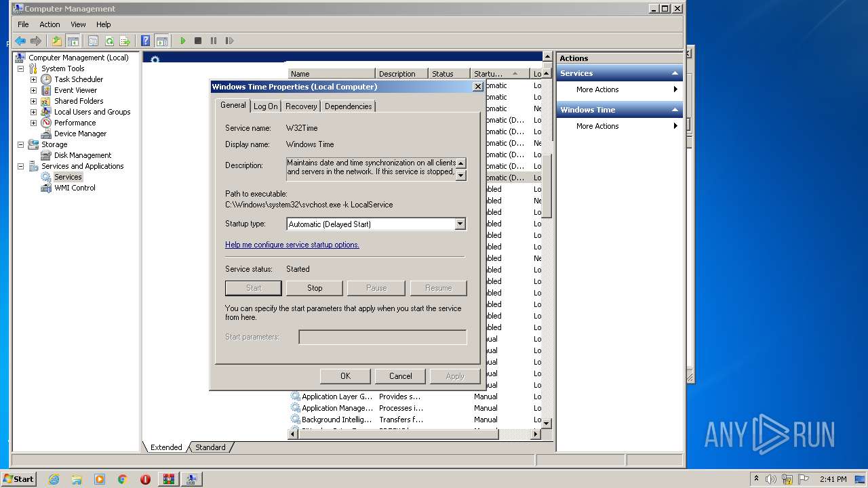Click OK in Windows Time Properties
Screen dimensions: 868x488
point(345,376)
